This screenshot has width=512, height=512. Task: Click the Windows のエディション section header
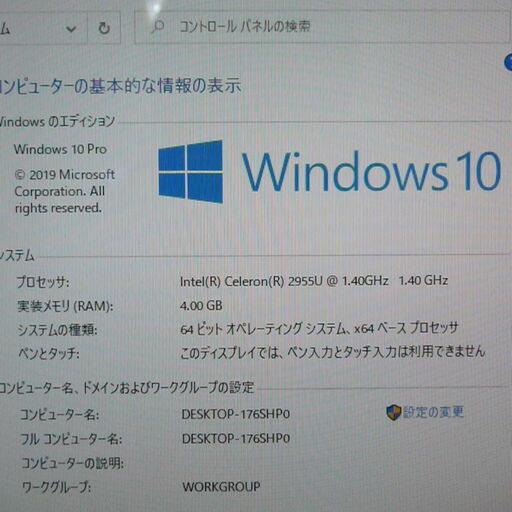pos(57,121)
